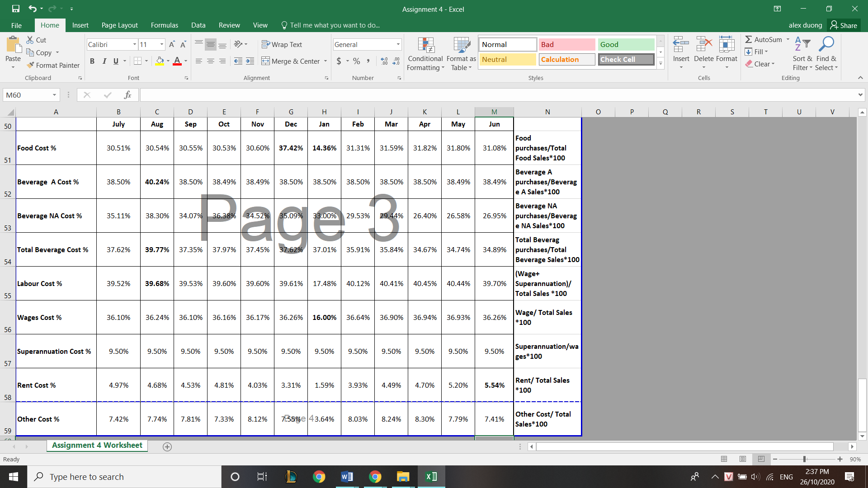Click the Conditional Formatting icon
Image resolution: width=868 pixels, height=488 pixels.
[x=425, y=45]
